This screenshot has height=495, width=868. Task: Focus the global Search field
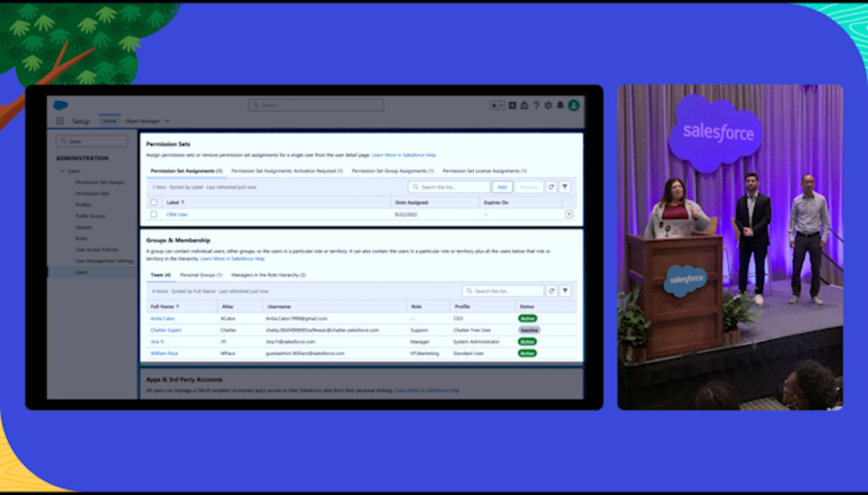click(316, 105)
